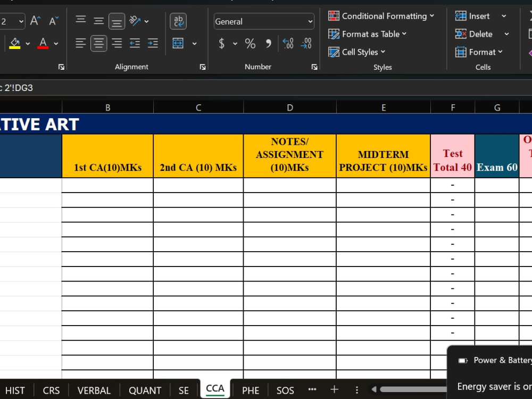Image resolution: width=532 pixels, height=399 pixels.
Task: Click Decrease Decimal icon
Action: [x=306, y=44]
